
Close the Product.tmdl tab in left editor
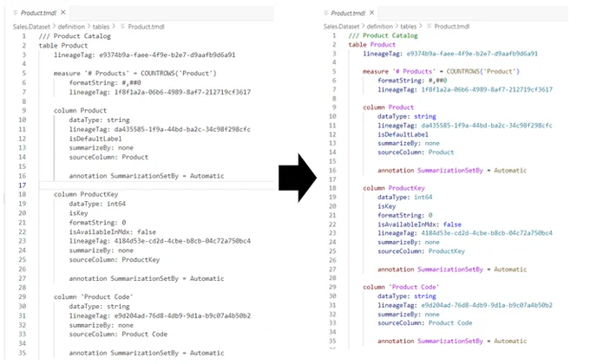click(62, 12)
